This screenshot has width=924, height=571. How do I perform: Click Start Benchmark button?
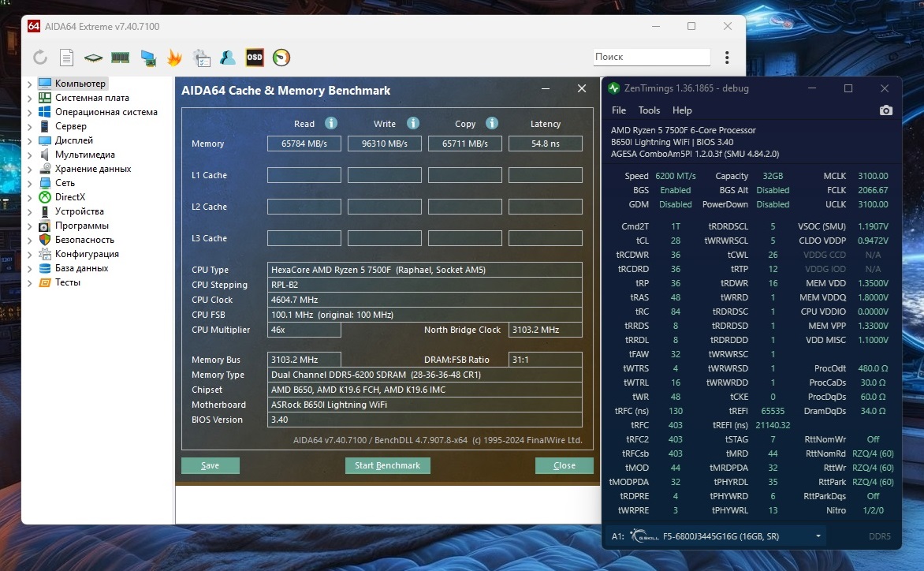coord(387,465)
